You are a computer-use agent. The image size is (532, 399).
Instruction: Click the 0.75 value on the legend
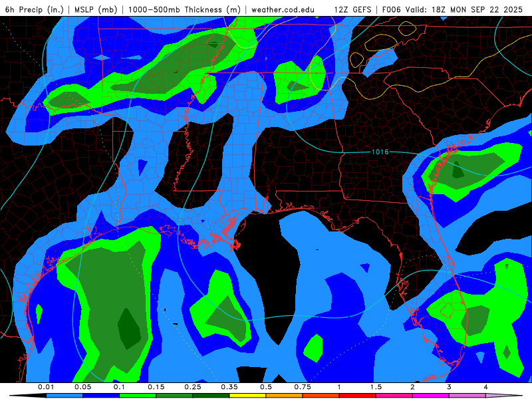tap(303, 387)
